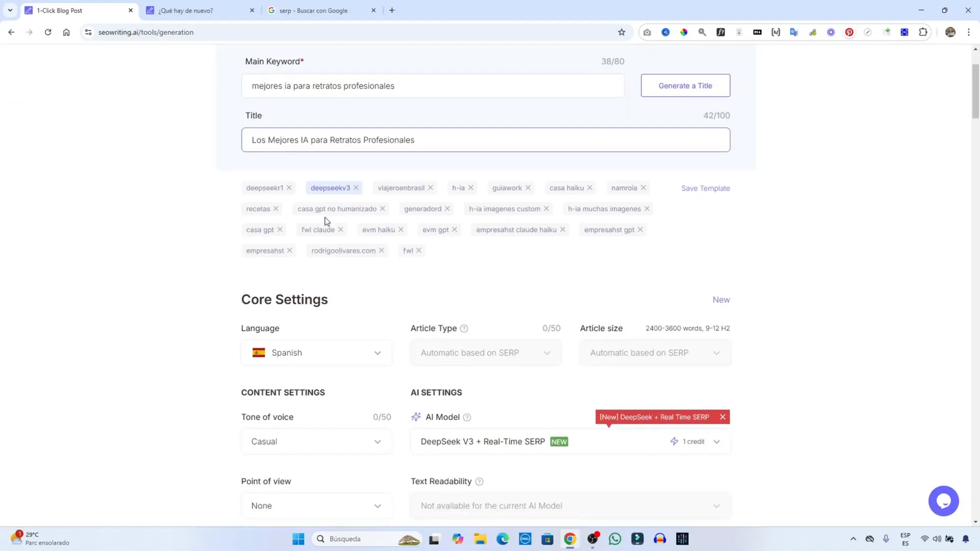The height and width of the screenshot is (551, 980).
Task: Open the browser extensions puzzle icon
Action: (923, 32)
